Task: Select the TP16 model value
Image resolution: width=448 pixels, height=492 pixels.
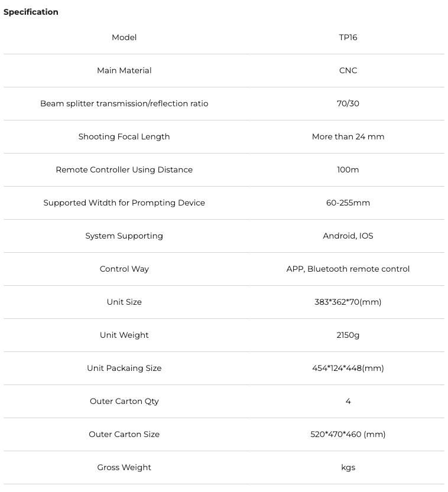Action: [x=348, y=37]
